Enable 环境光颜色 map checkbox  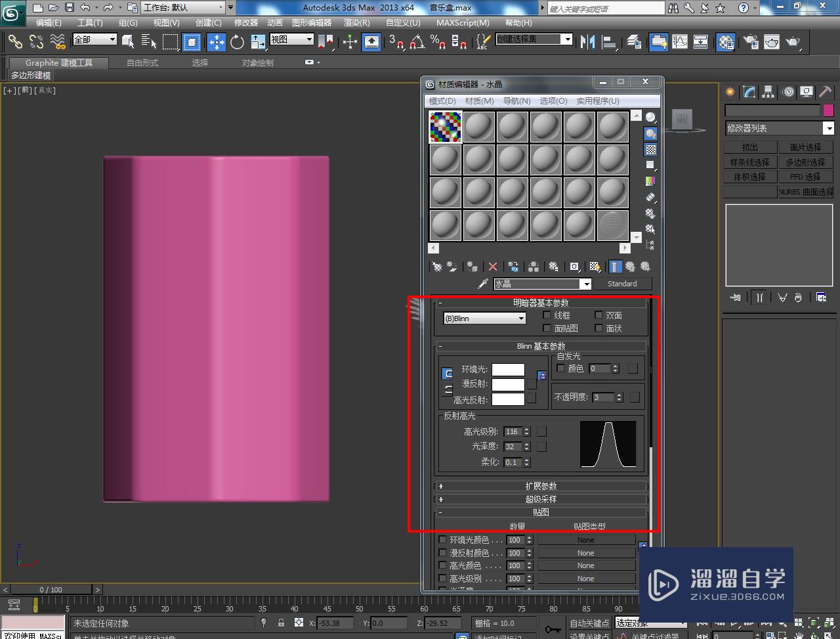442,540
